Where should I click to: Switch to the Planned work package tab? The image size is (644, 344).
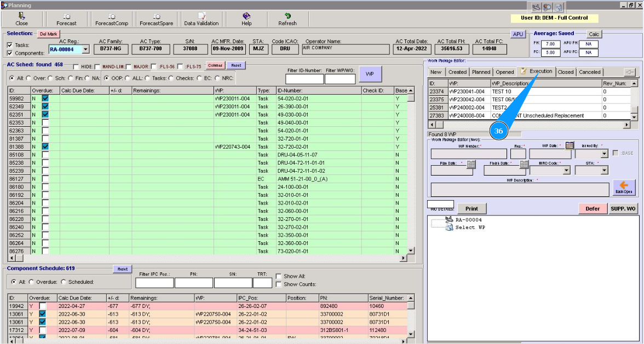click(x=481, y=72)
